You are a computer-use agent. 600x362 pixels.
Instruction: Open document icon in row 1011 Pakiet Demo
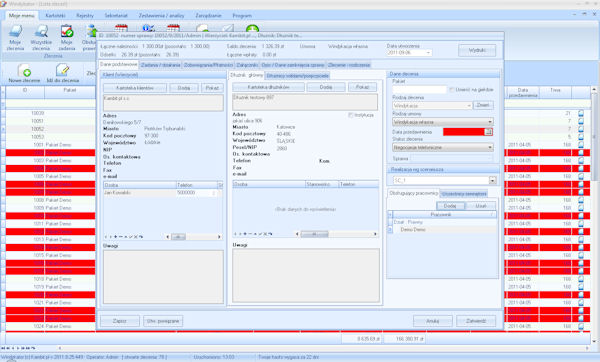coord(581,223)
